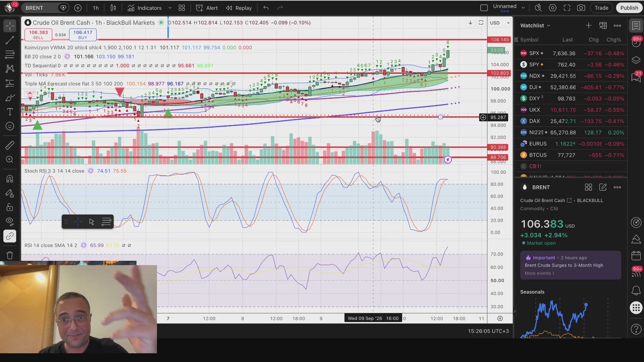The width and height of the screenshot is (644, 362).
Task: Remove drawings with trash icon
Action: 10,255
